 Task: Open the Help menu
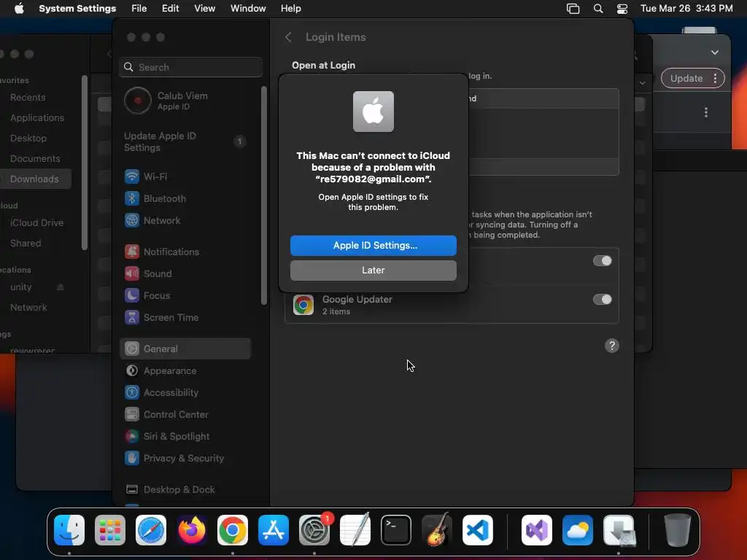290,9
